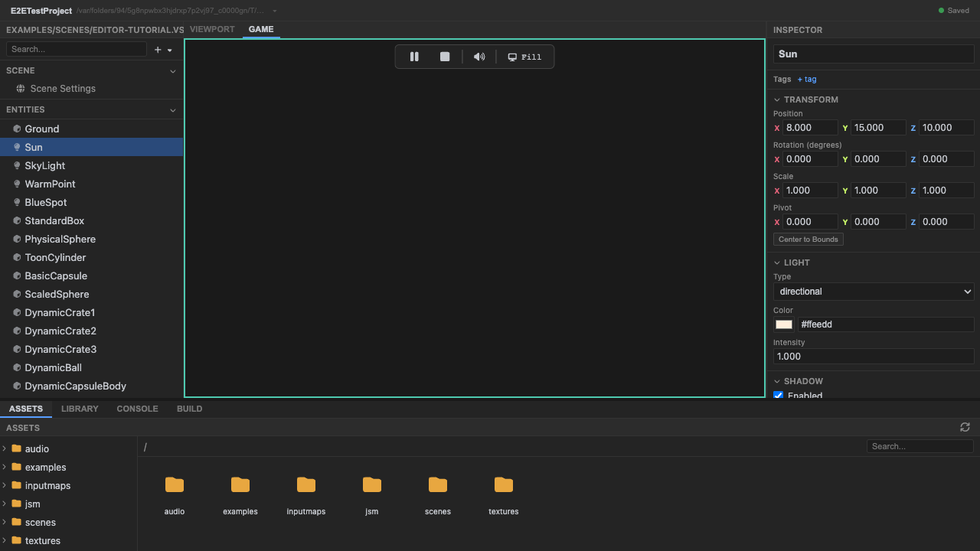The width and height of the screenshot is (980, 551).
Task: Open Scene Settings
Action: click(92, 89)
